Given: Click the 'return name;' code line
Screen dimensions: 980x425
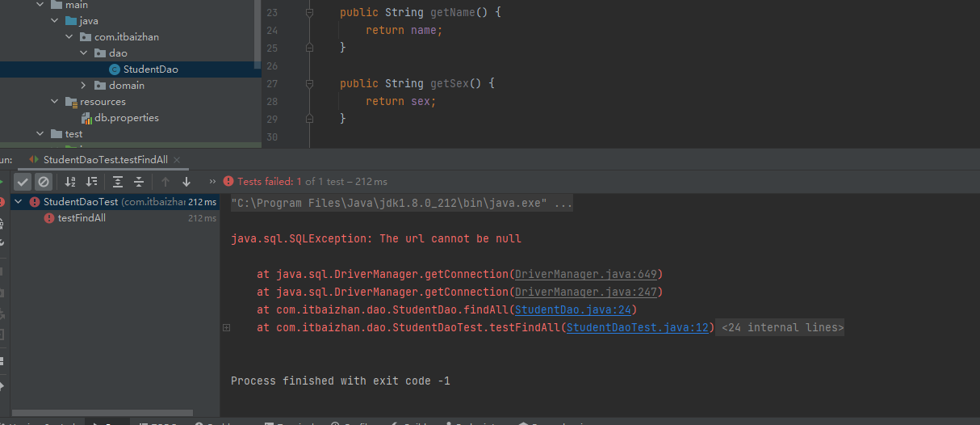Looking at the screenshot, I should click(404, 31).
